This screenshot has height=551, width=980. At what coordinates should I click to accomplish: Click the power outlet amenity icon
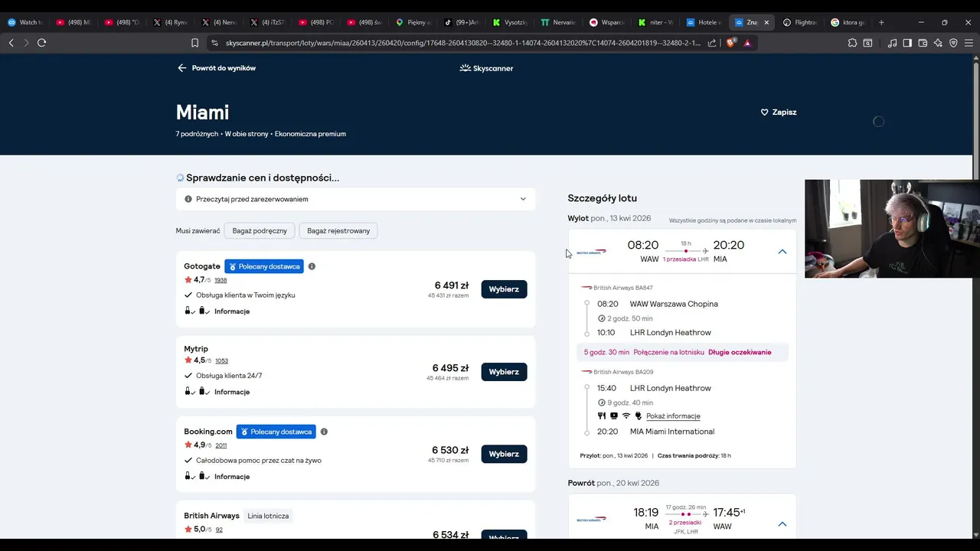(639, 416)
